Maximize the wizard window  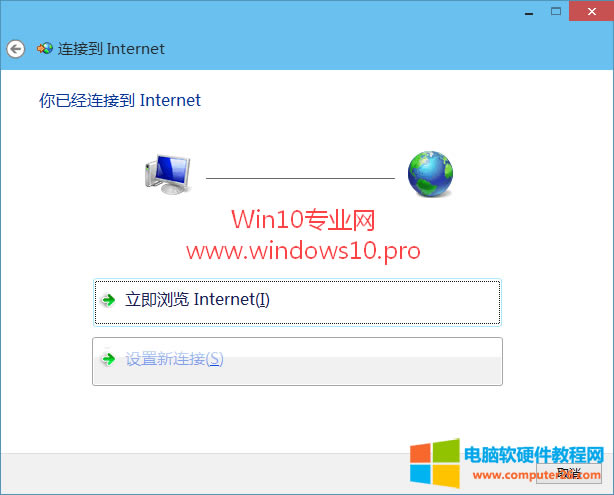pos(556,11)
